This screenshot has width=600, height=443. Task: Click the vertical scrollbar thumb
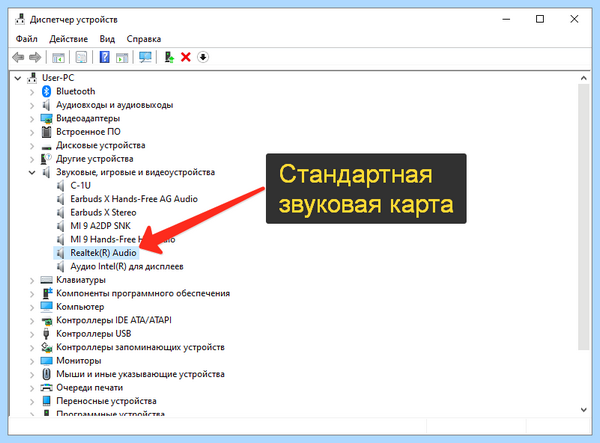(x=583, y=217)
